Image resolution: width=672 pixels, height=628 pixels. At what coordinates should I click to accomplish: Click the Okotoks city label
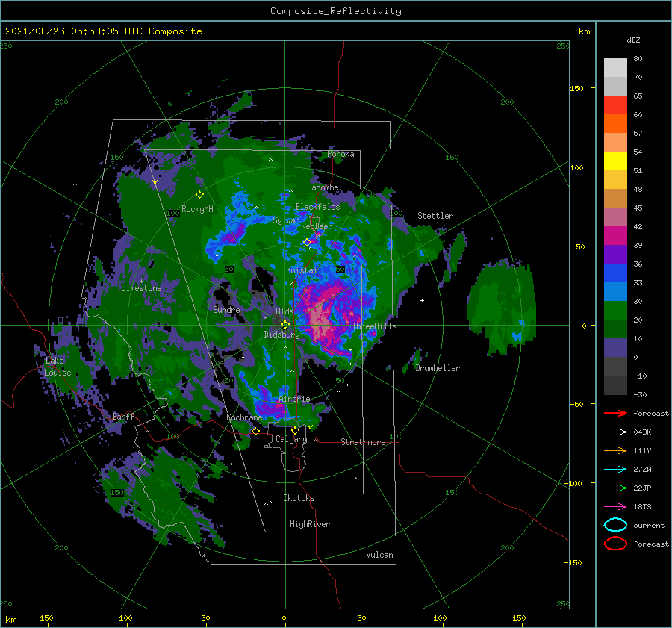tap(299, 498)
